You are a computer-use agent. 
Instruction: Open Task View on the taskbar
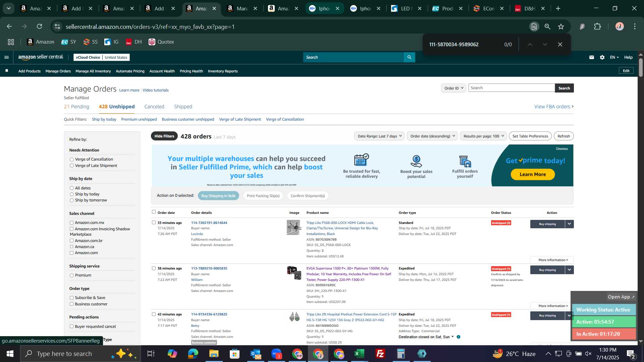151,354
